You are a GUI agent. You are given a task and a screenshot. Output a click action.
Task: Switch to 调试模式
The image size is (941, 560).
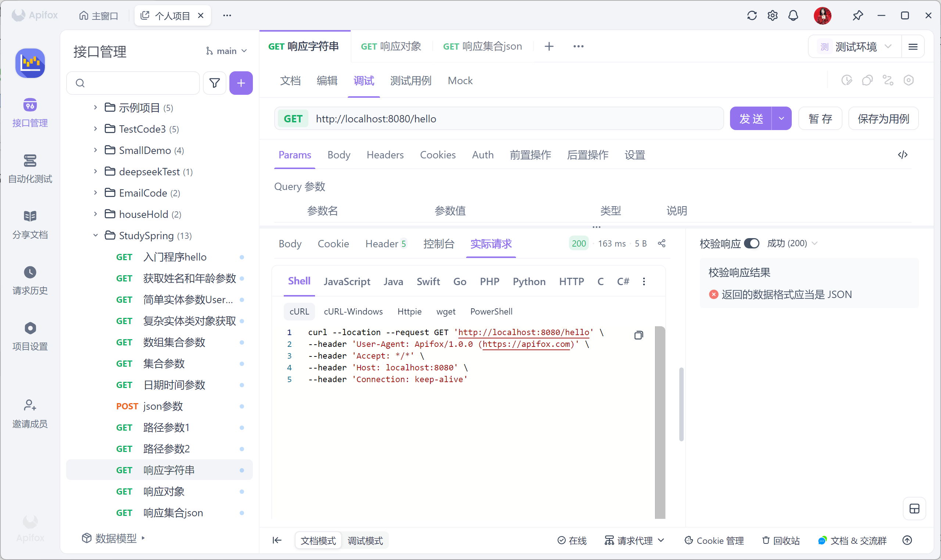365,541
